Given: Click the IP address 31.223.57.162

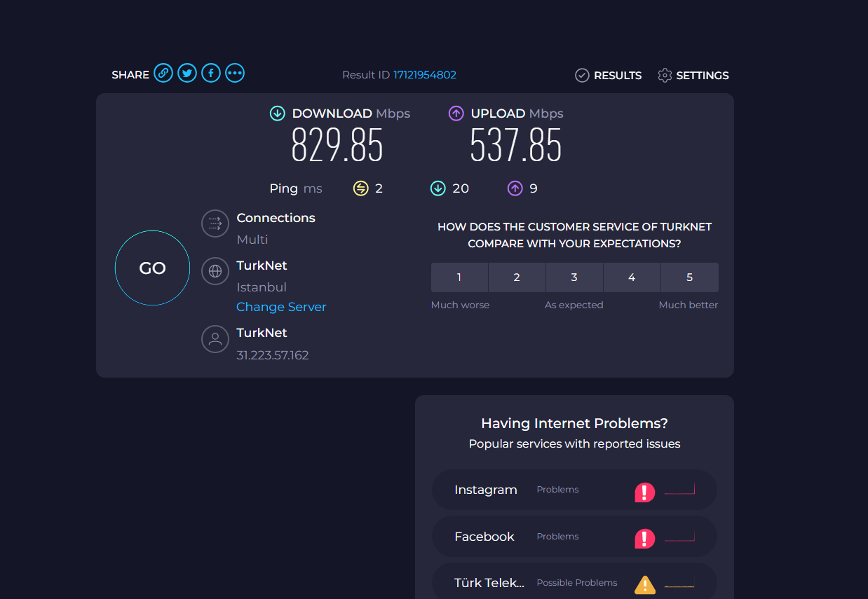Looking at the screenshot, I should tap(273, 355).
